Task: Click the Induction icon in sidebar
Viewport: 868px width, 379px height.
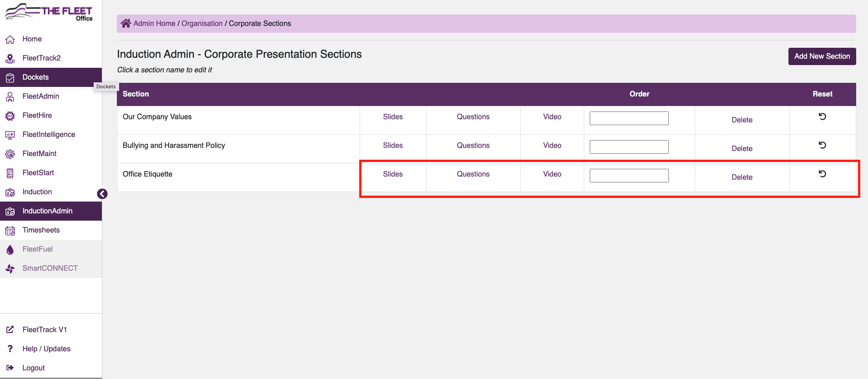Action: click(10, 192)
